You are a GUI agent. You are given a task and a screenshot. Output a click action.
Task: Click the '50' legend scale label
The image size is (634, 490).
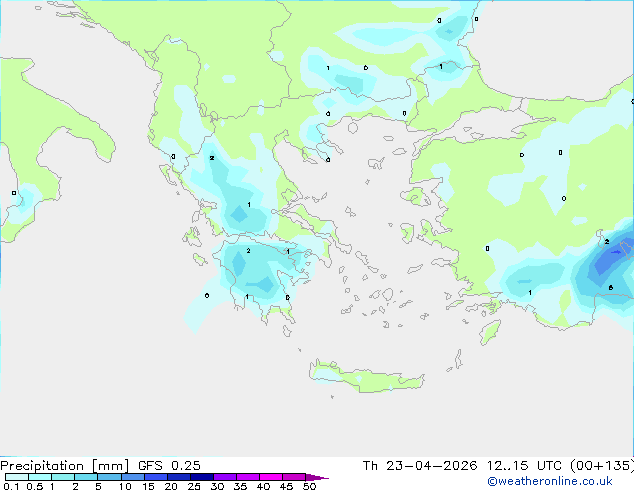tap(309, 486)
